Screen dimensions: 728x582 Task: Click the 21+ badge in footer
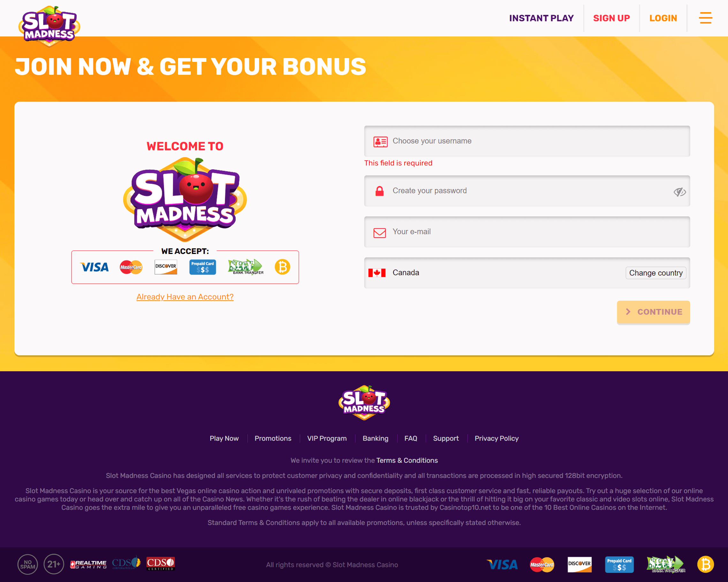point(54,564)
